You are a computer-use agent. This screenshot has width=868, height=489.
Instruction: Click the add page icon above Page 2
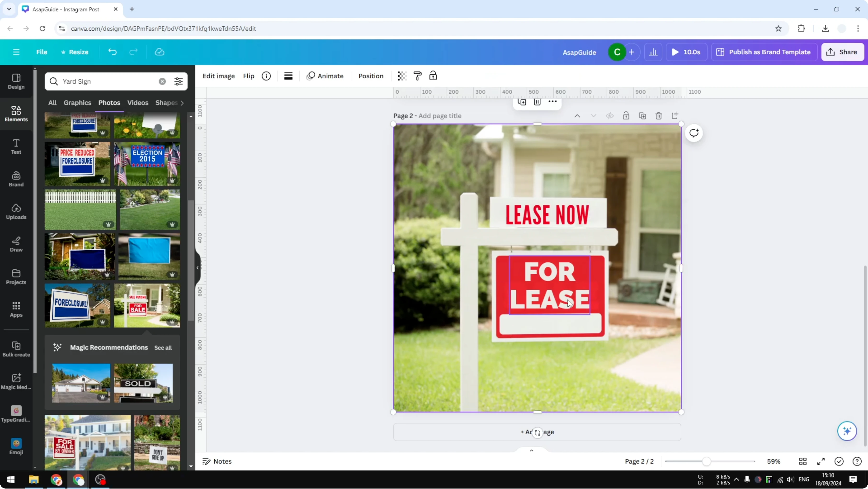[675, 116]
